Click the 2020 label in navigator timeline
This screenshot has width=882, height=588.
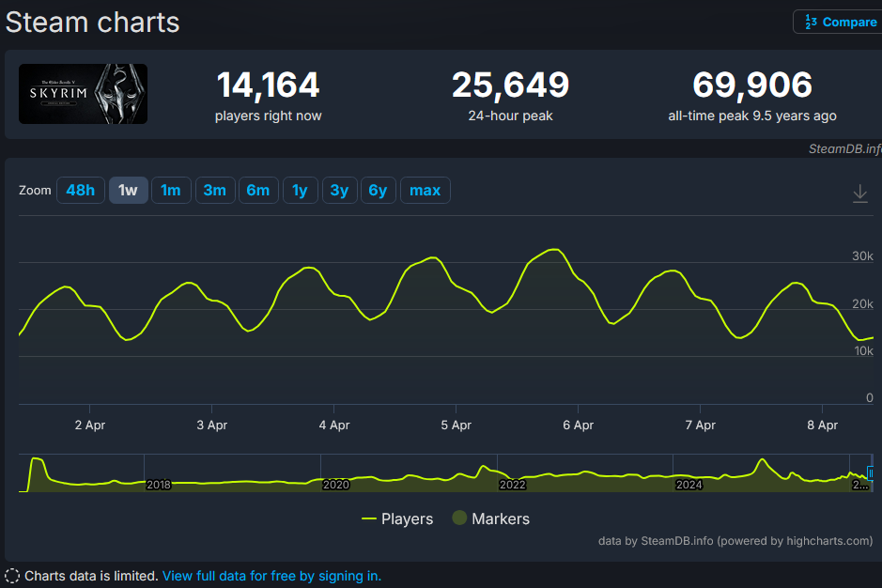pos(336,485)
